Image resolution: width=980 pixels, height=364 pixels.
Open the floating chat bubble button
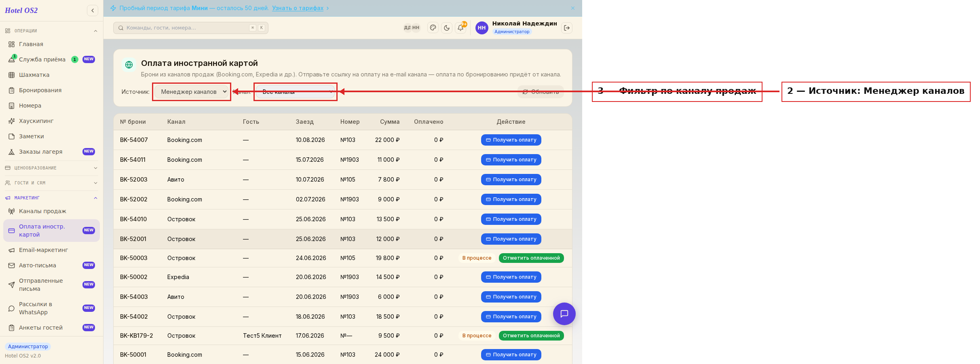564,314
